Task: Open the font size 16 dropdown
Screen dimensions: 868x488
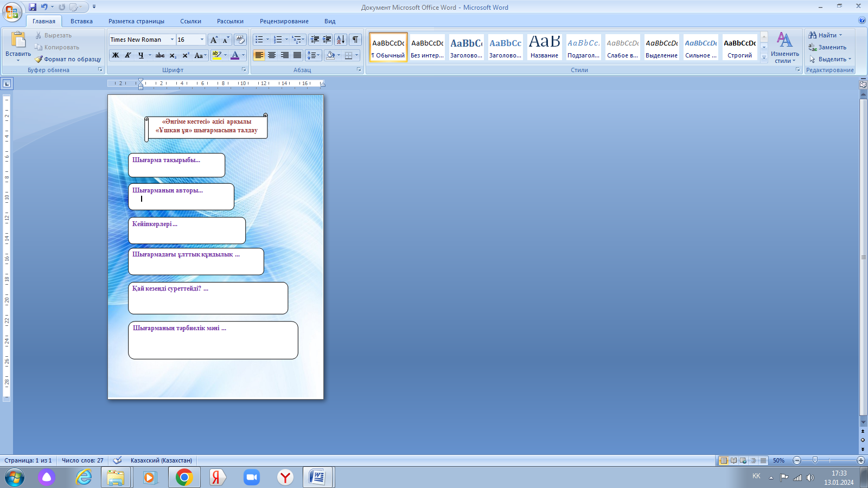Action: tap(202, 40)
